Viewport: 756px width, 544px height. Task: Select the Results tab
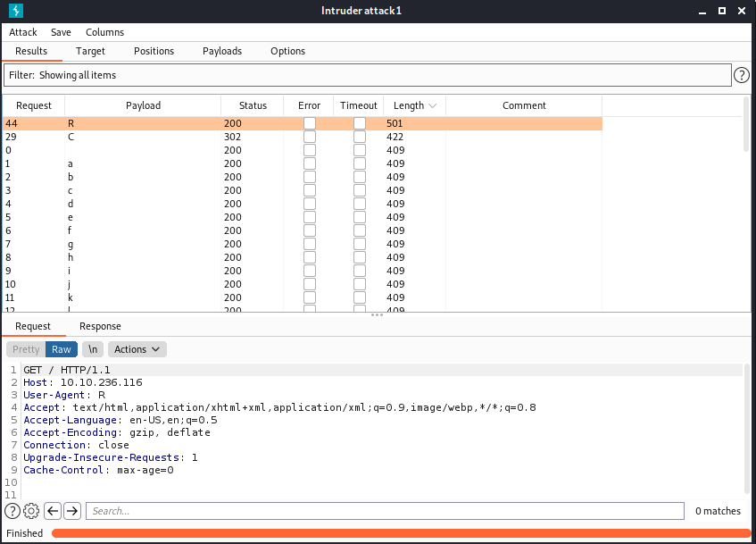[31, 51]
